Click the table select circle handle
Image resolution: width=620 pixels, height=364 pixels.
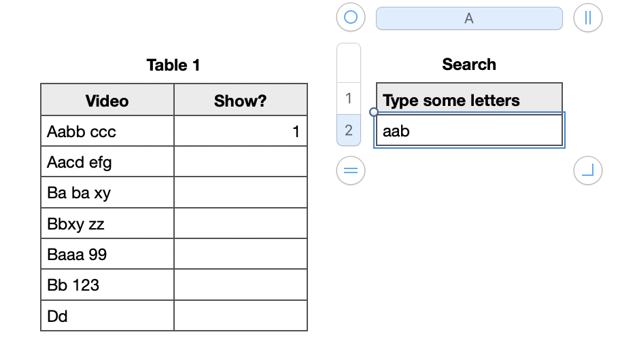351,18
